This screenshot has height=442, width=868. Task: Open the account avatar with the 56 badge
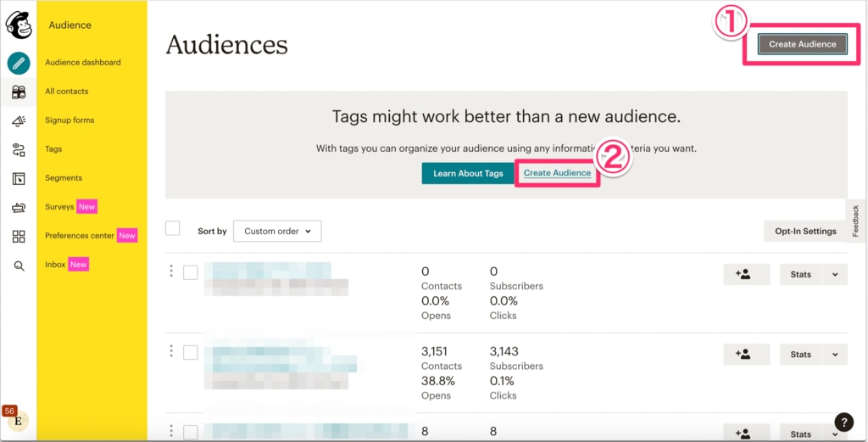[17, 419]
